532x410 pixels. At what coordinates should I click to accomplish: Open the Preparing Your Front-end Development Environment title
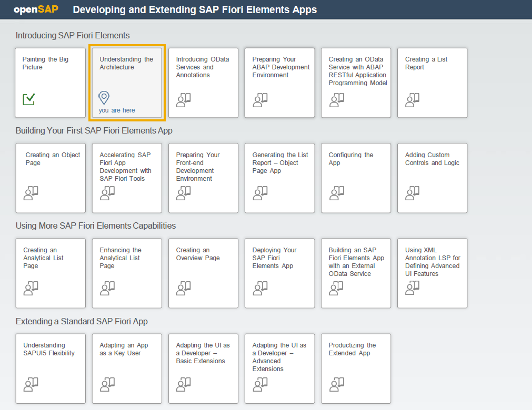(198, 167)
